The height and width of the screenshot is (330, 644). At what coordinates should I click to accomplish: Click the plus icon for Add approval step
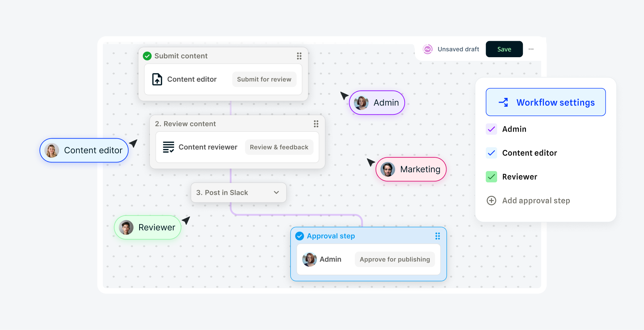[491, 201]
